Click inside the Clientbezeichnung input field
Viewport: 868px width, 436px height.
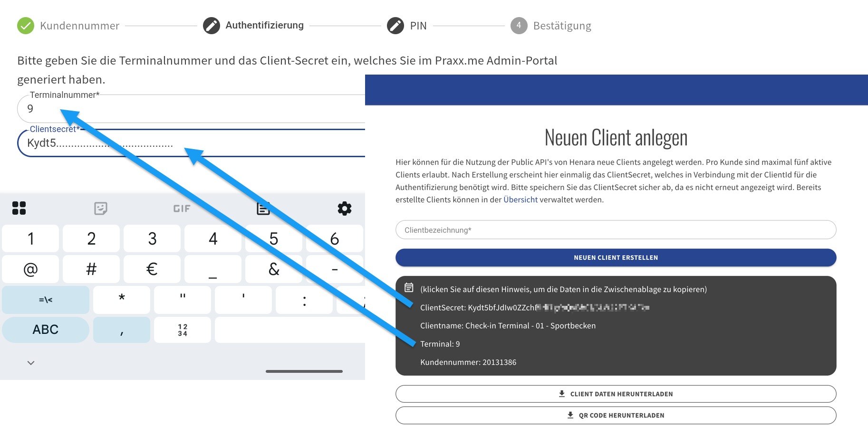(616, 229)
